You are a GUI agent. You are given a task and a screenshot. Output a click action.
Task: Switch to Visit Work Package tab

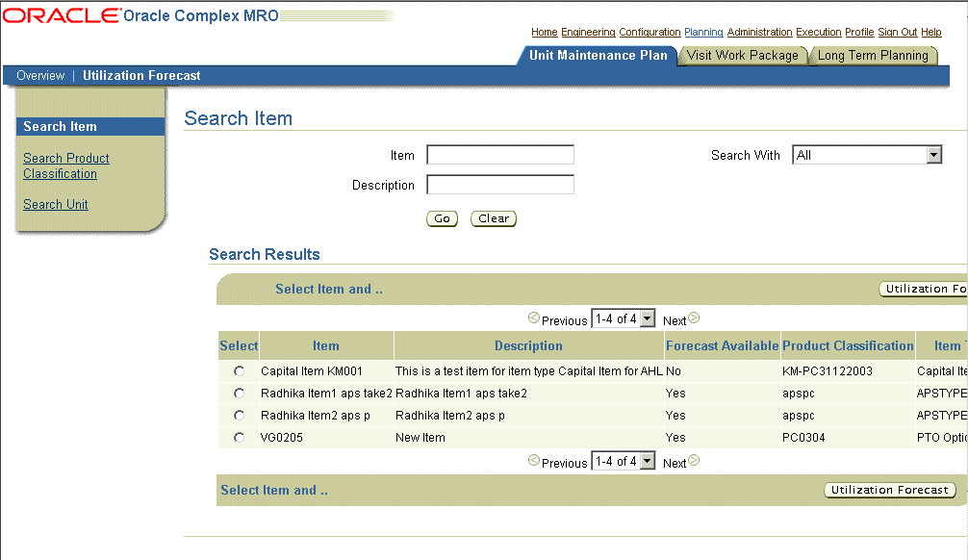[x=743, y=56]
